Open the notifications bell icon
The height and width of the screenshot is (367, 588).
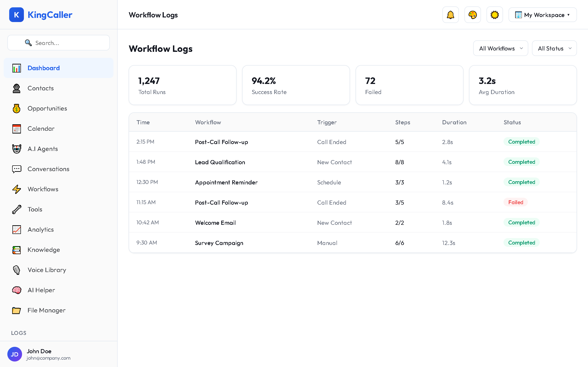pyautogui.click(x=450, y=15)
